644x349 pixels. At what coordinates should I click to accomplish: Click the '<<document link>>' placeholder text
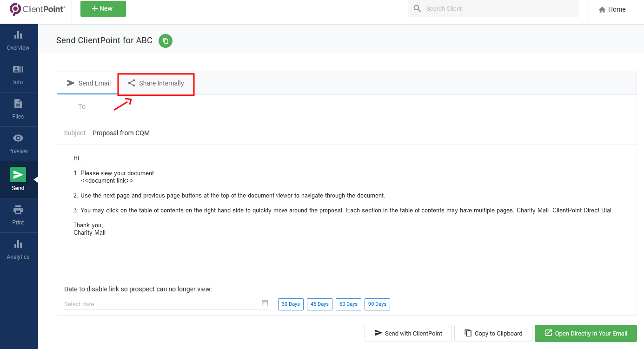click(107, 181)
